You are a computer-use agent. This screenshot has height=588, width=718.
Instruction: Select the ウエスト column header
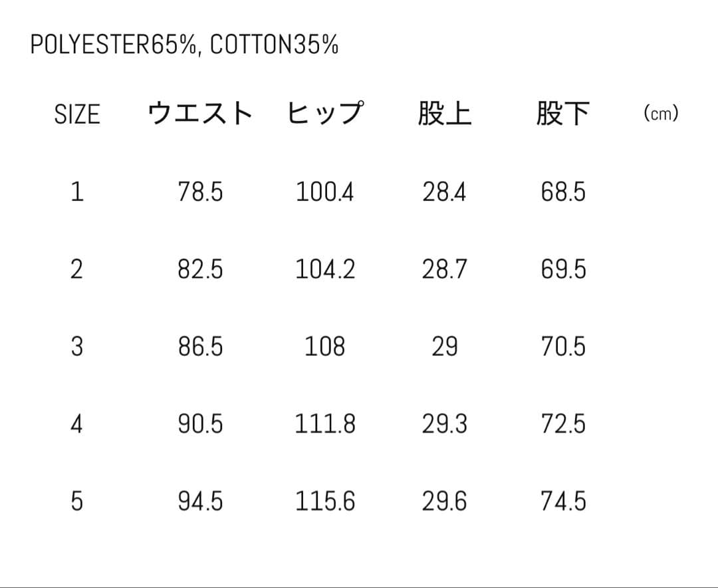coord(200,113)
